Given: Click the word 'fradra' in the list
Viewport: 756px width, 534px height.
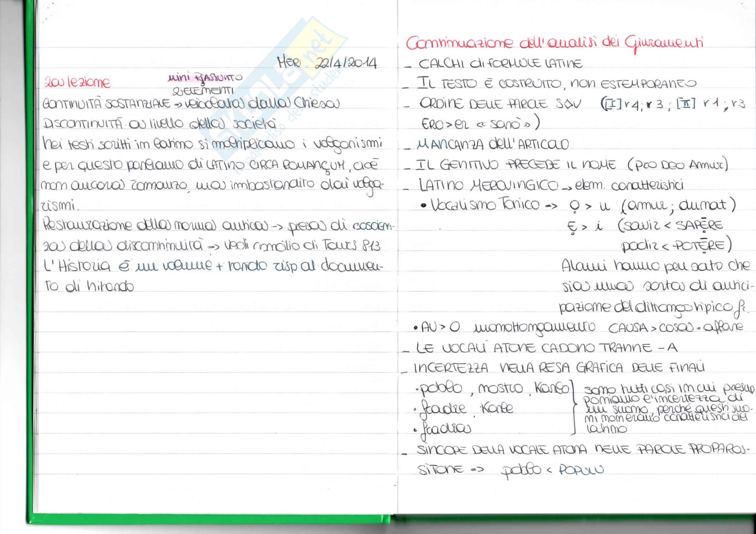Looking at the screenshot, I should [x=445, y=429].
